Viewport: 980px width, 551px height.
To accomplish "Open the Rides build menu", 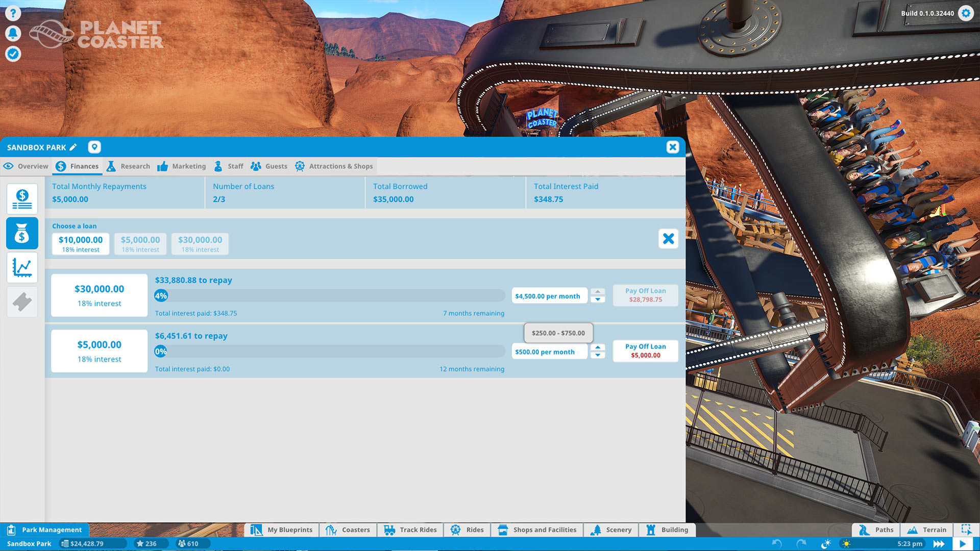I will coord(467,530).
